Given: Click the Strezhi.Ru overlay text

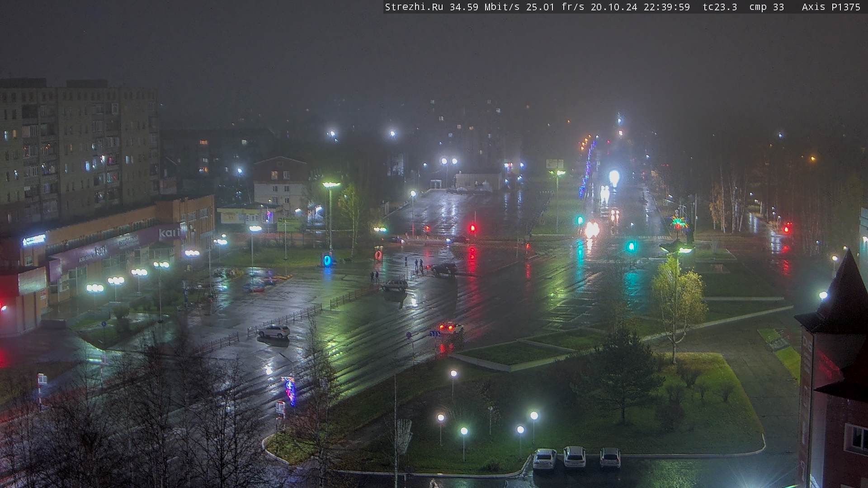Looking at the screenshot, I should click(x=414, y=7).
